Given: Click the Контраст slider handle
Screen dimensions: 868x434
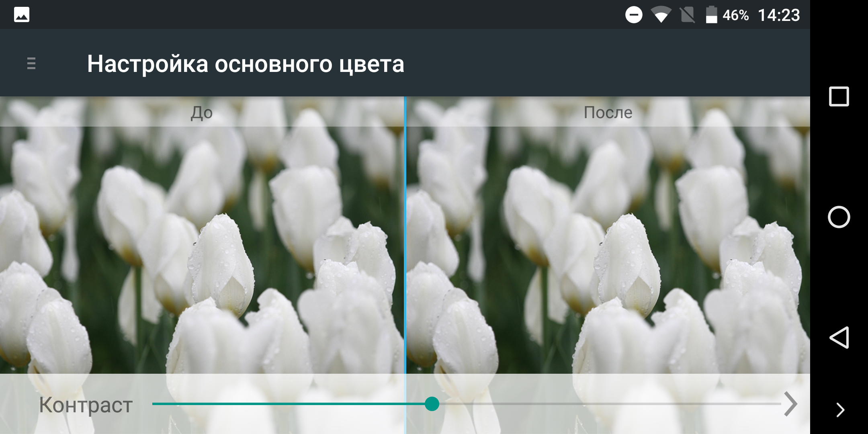Looking at the screenshot, I should (432, 404).
